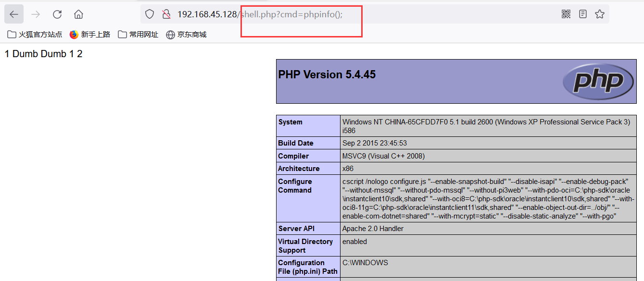Open 新手上路 Firefox bookmark

(x=90, y=35)
